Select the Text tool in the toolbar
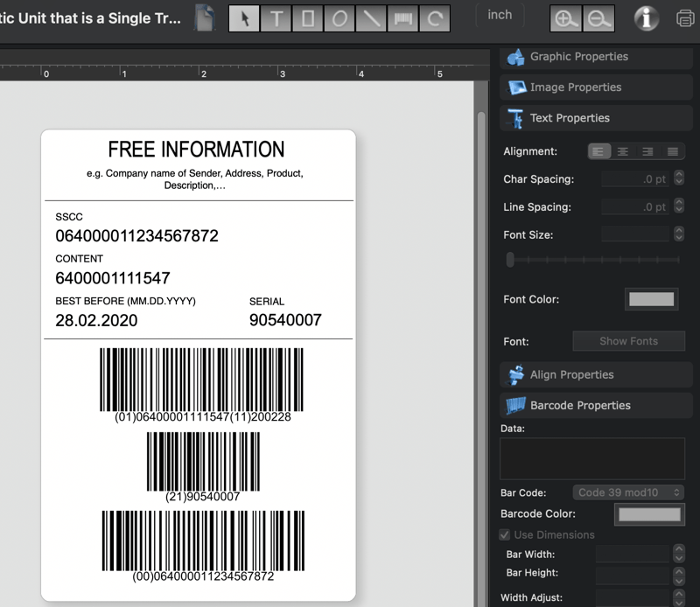The image size is (700, 607). click(x=275, y=19)
